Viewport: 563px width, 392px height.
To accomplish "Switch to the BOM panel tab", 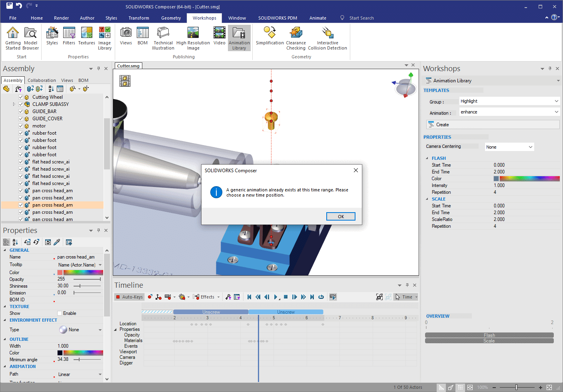I will pos(83,80).
